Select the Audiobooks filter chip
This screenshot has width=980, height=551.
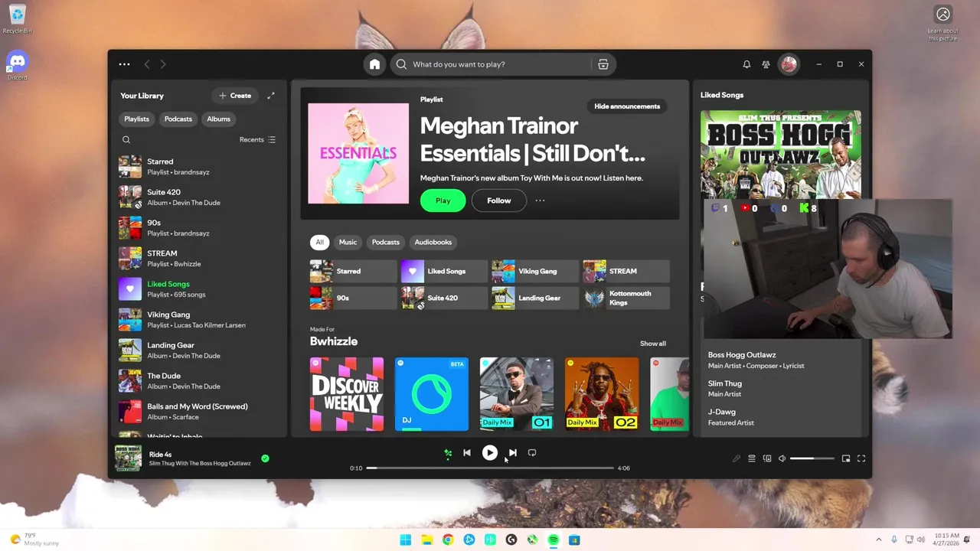[x=433, y=242]
